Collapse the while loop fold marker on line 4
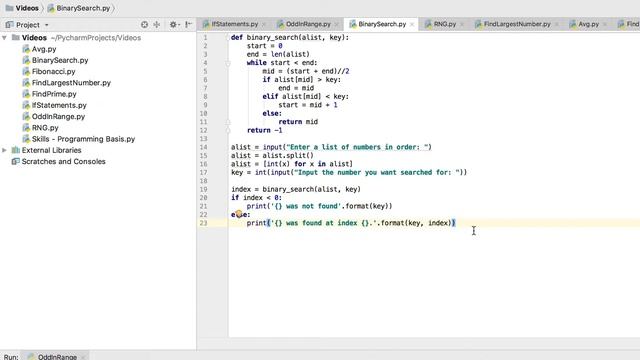 point(228,63)
